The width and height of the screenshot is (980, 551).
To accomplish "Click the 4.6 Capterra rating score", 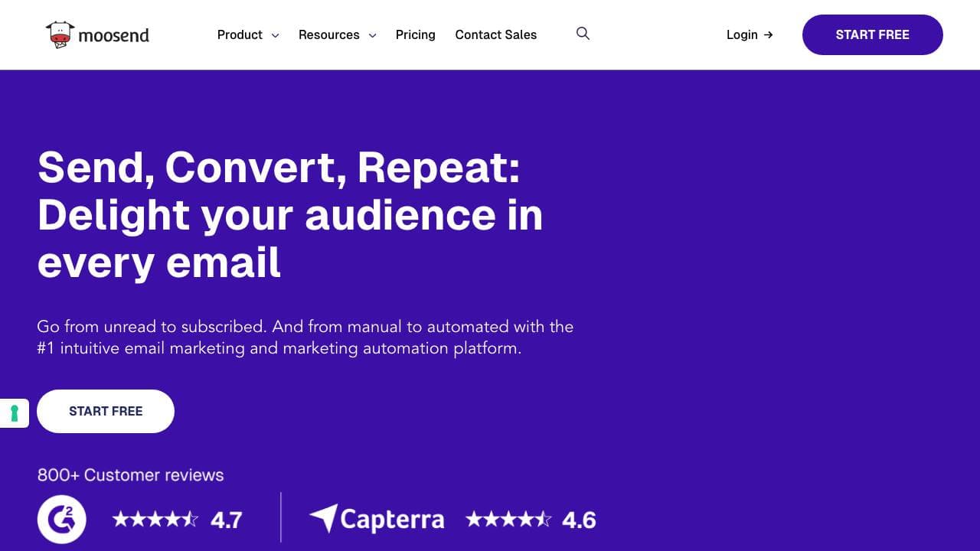I will coord(579,520).
